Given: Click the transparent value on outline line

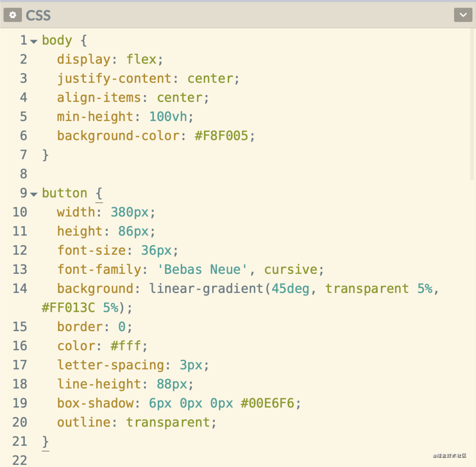Looking at the screenshot, I should [x=168, y=422].
